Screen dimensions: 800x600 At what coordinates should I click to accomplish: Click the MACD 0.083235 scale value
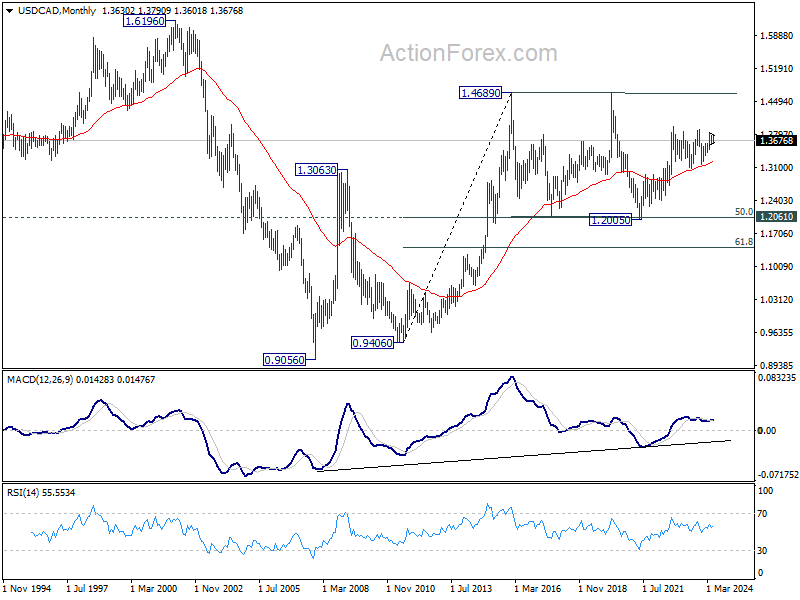coord(777,378)
